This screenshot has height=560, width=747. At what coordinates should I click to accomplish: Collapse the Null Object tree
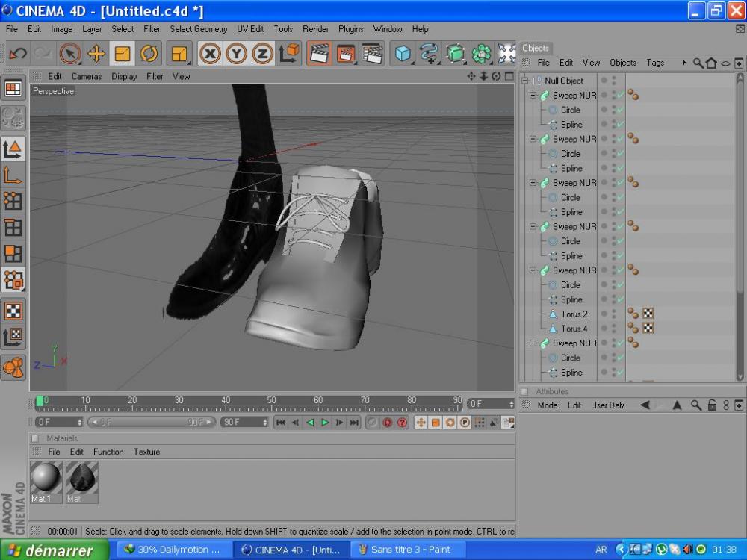click(x=525, y=81)
